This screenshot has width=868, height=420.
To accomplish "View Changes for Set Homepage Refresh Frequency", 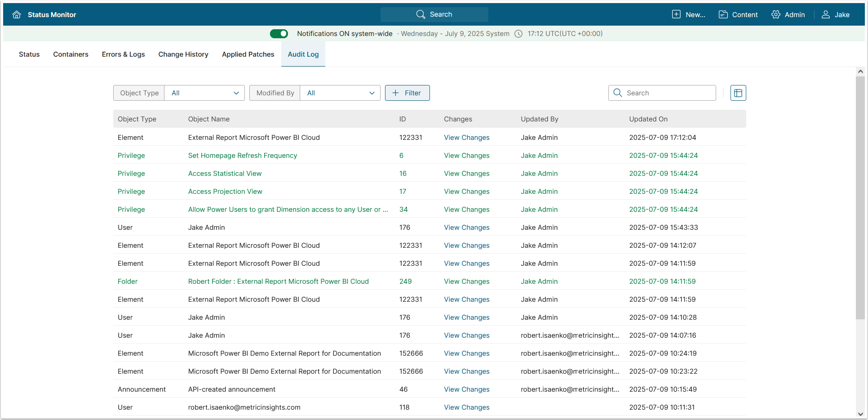I will click(x=466, y=156).
